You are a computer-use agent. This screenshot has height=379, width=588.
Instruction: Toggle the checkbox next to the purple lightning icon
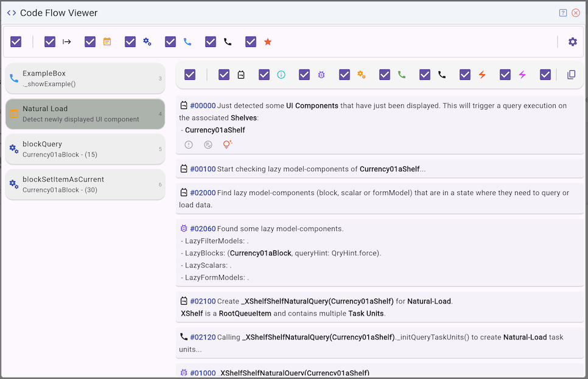pyautogui.click(x=505, y=75)
